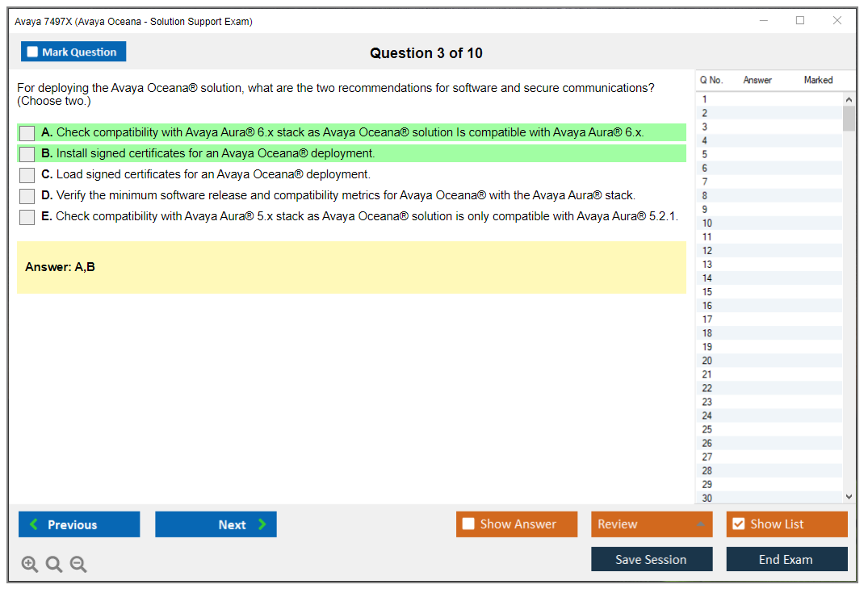868x593 pixels.
Task: Click the zoom in magnifier icon
Action: click(30, 565)
